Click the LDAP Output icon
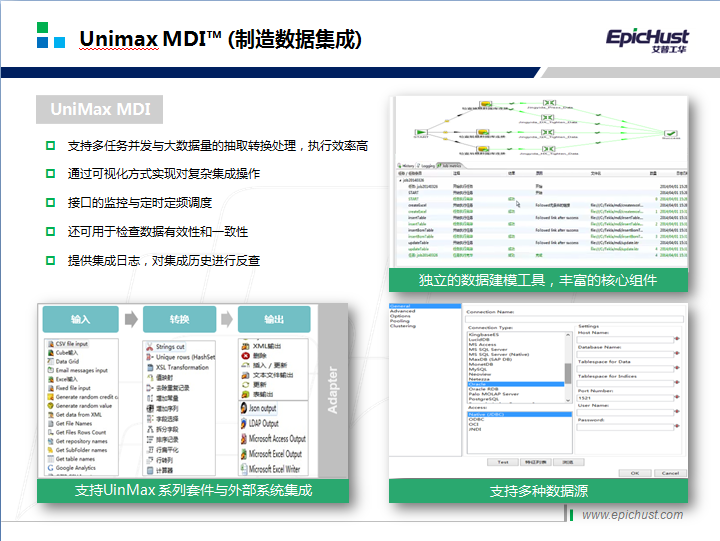This screenshot has width=720, height=541. [244, 423]
